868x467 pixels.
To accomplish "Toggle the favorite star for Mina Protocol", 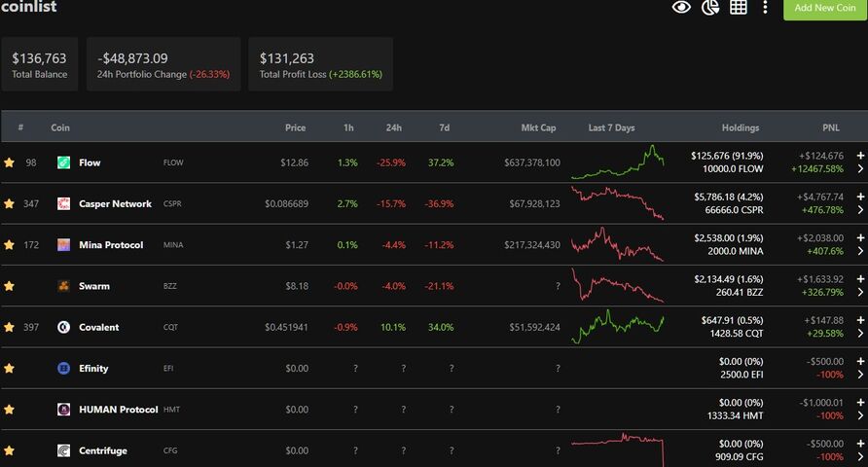I will tap(9, 244).
